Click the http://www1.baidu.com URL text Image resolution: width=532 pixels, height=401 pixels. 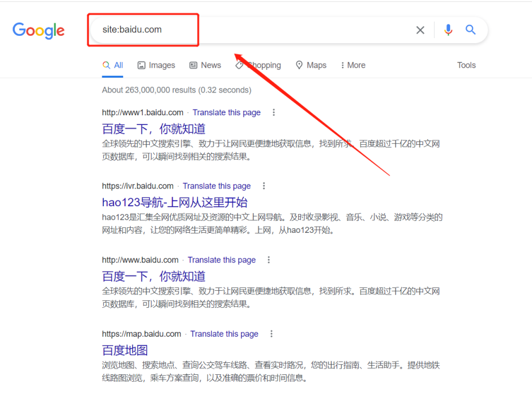click(x=143, y=112)
